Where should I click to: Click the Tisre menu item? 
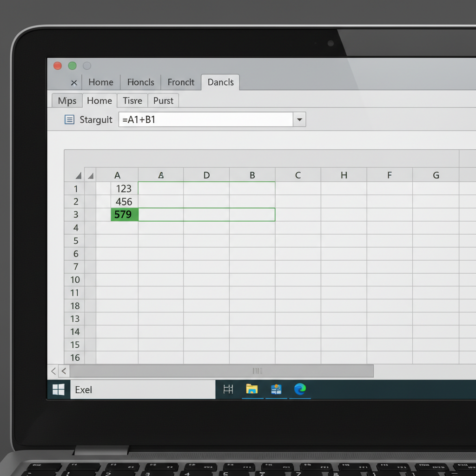point(132,100)
